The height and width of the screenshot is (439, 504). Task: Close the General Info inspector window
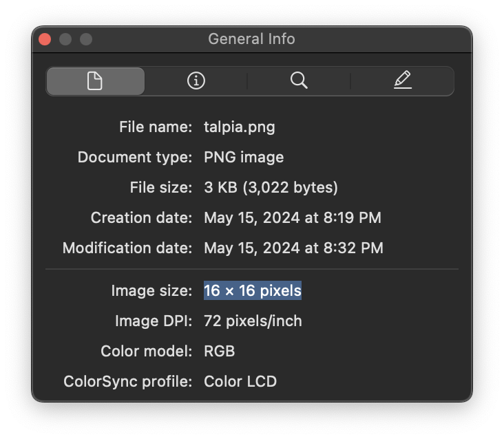(x=45, y=39)
